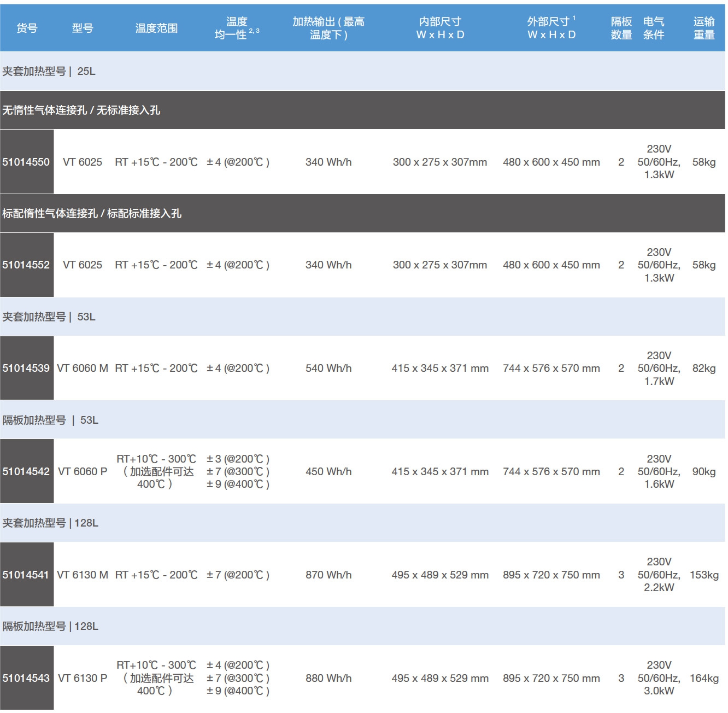The height and width of the screenshot is (713, 728).
Task: Click the 153kg shipping weight
Action: (704, 575)
